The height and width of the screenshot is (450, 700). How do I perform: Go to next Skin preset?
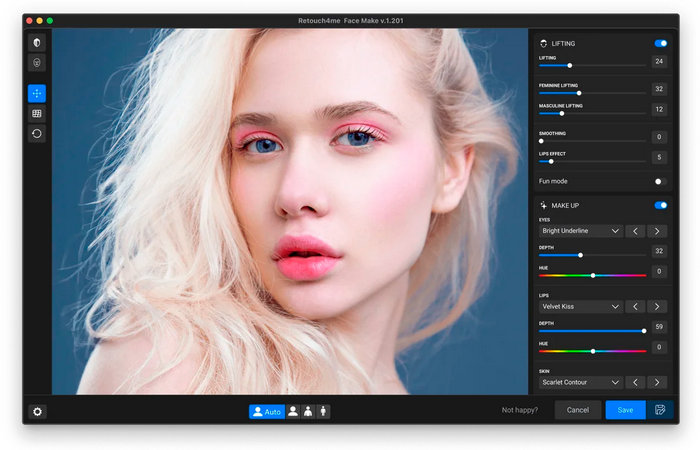click(x=657, y=383)
